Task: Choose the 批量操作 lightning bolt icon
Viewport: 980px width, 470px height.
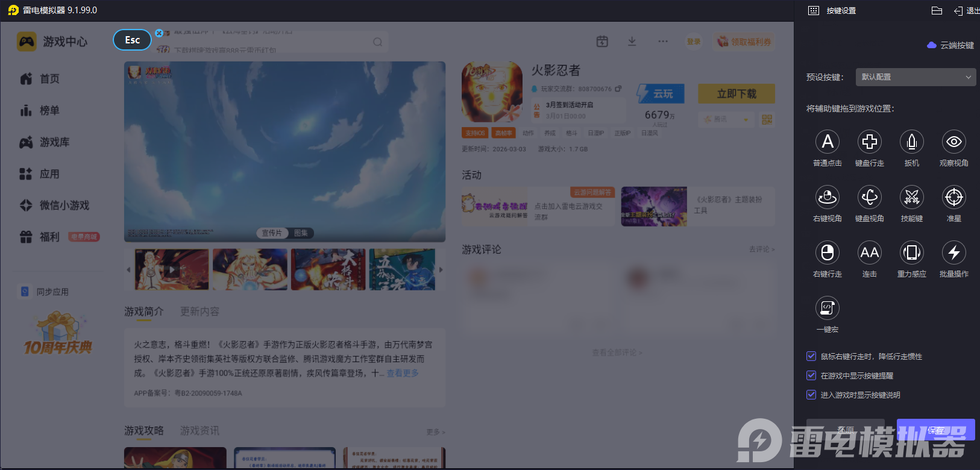Action: 954,252
